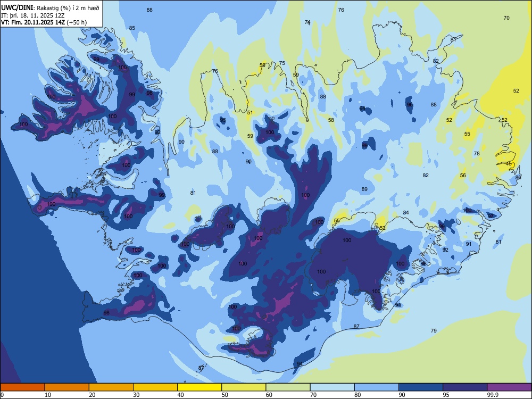The width and height of the screenshot is (532, 399).
Task: Pick the 70–80 pale blue legend swatch
Action: 332,387
